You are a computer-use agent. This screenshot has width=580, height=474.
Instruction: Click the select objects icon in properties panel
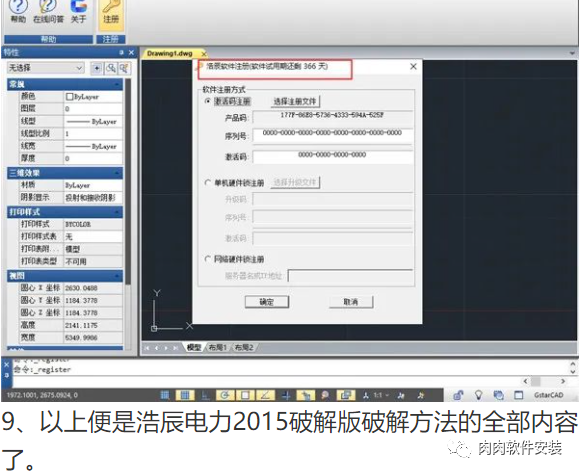pos(111,68)
